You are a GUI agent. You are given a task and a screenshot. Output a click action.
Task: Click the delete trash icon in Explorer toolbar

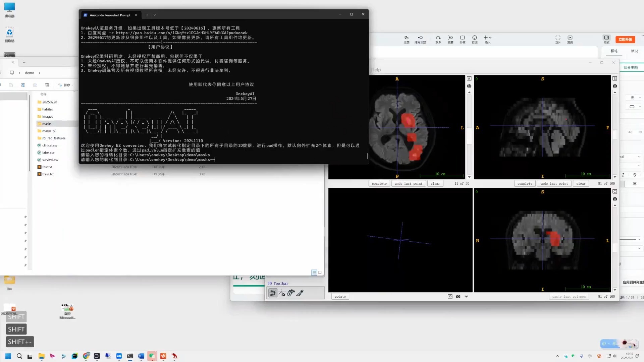(47, 85)
